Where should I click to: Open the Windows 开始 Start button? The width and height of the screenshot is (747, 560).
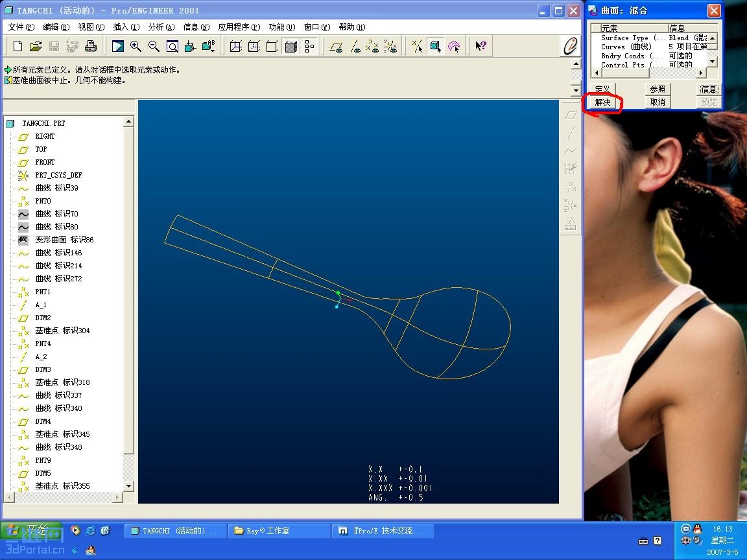click(x=31, y=530)
